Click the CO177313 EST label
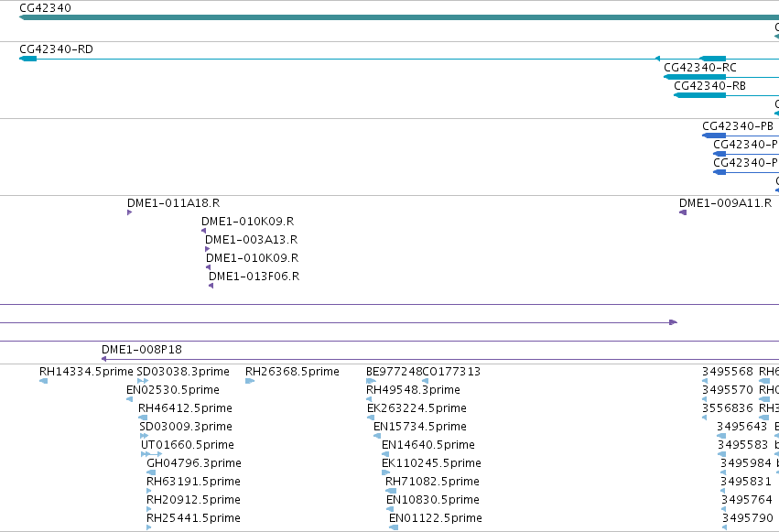Viewport: 779px width, 532px height. [x=451, y=372]
